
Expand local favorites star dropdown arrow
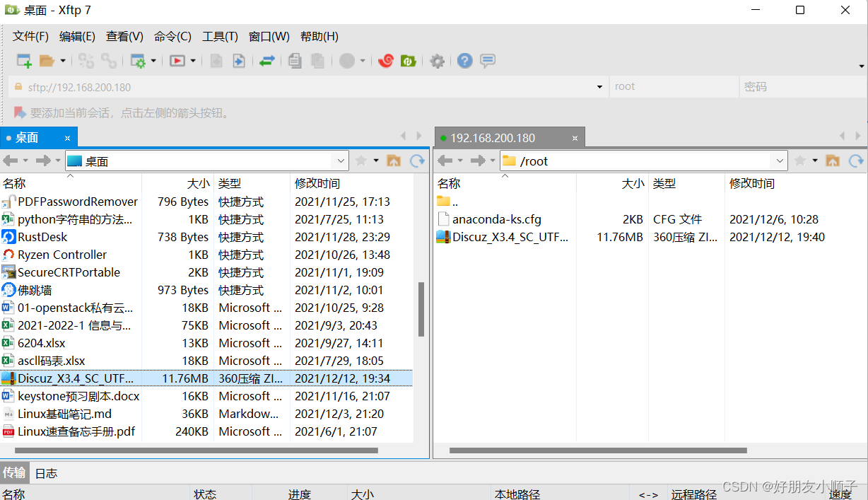tap(376, 161)
